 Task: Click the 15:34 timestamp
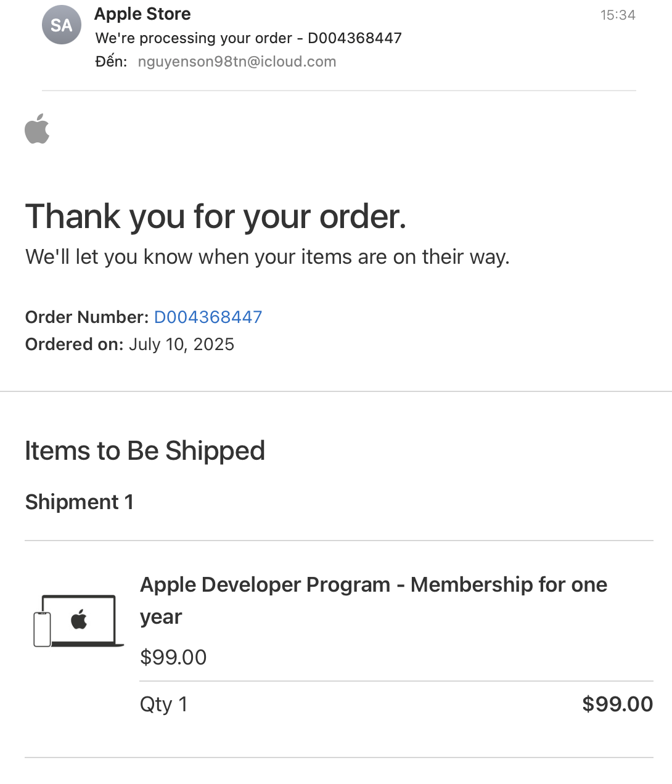point(618,15)
